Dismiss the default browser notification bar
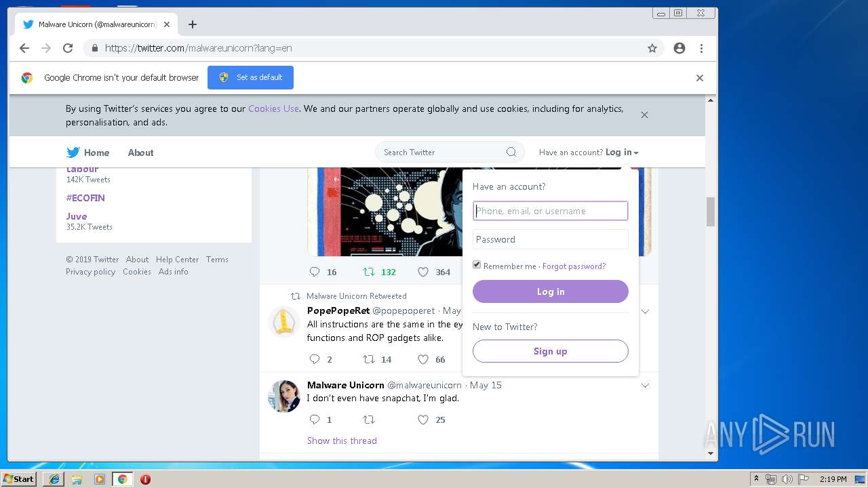The height and width of the screenshot is (488, 868). point(700,78)
